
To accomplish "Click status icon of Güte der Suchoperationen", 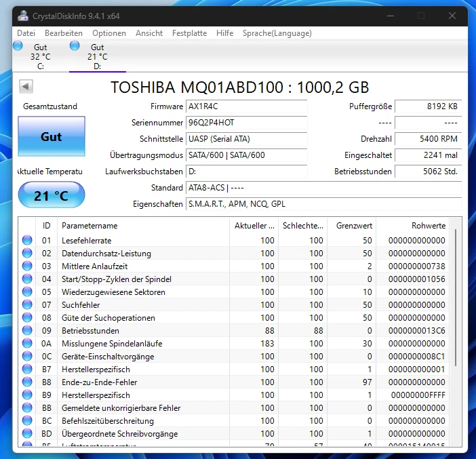I will 27,317.
